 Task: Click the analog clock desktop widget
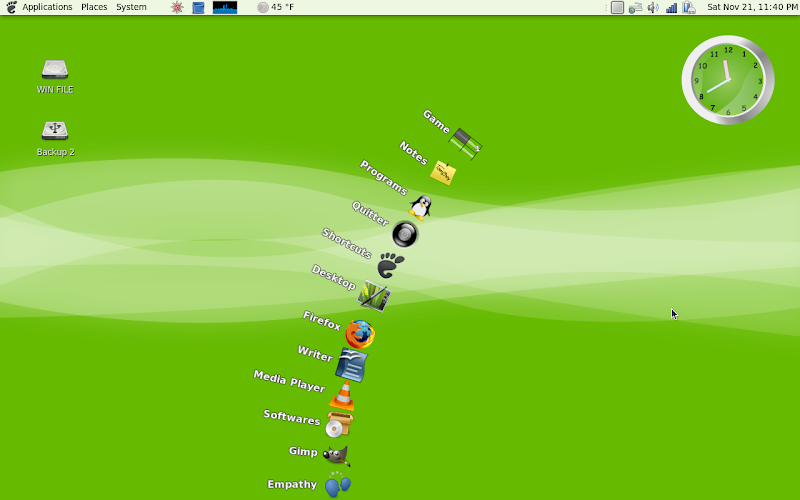click(x=728, y=80)
